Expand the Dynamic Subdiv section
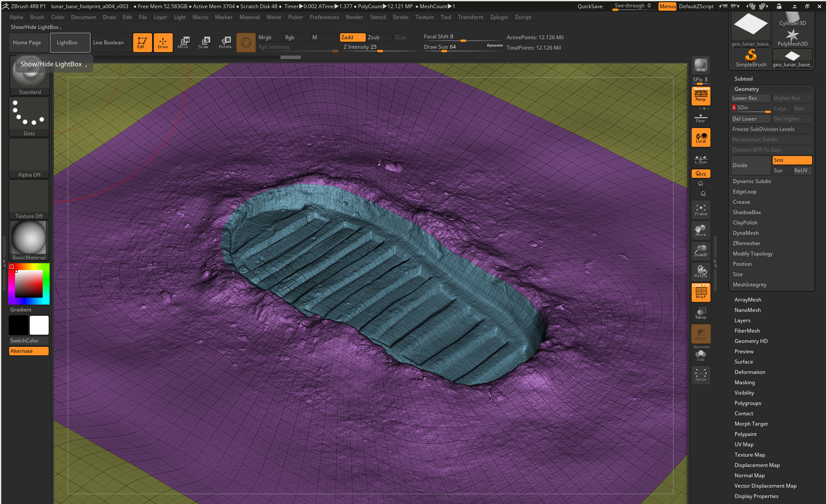 752,181
